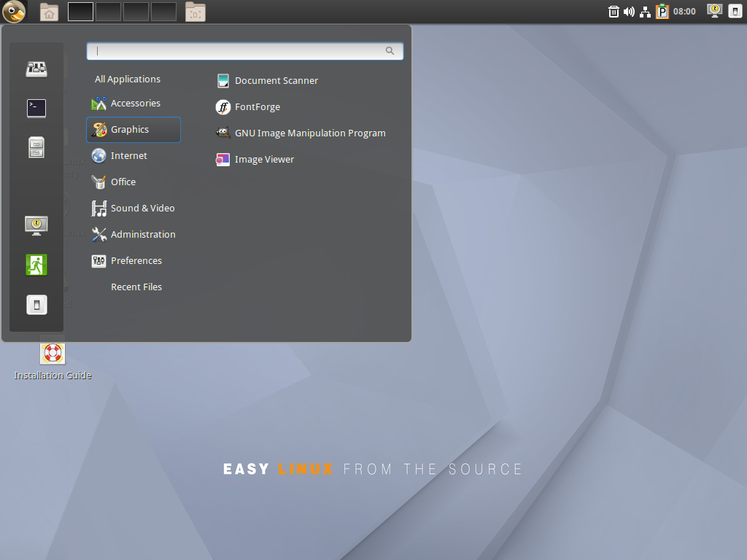
Task: Select the Administration category
Action: coord(133,234)
